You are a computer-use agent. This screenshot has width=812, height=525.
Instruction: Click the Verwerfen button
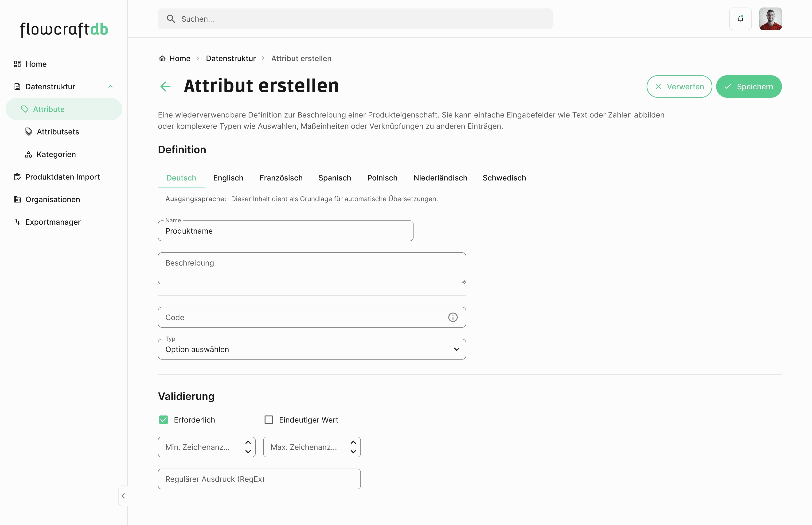tap(679, 86)
